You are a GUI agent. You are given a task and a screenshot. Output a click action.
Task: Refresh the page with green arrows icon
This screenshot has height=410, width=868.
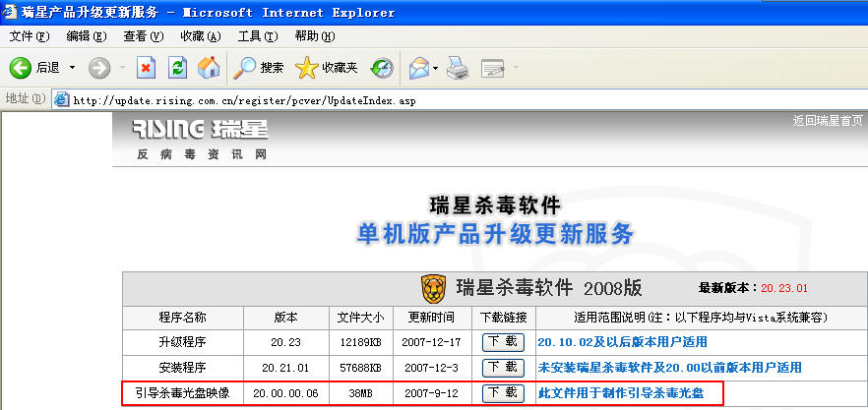point(177,68)
